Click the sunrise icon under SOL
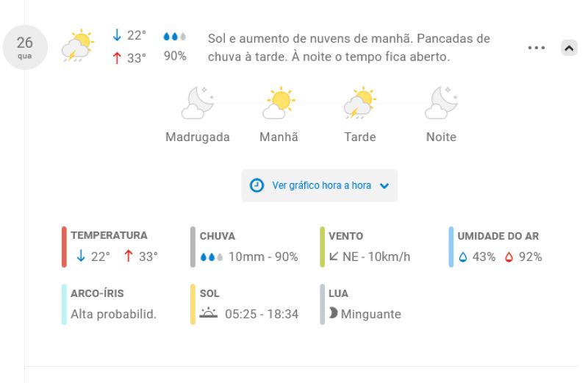This screenshot has width=588, height=383. click(x=209, y=313)
